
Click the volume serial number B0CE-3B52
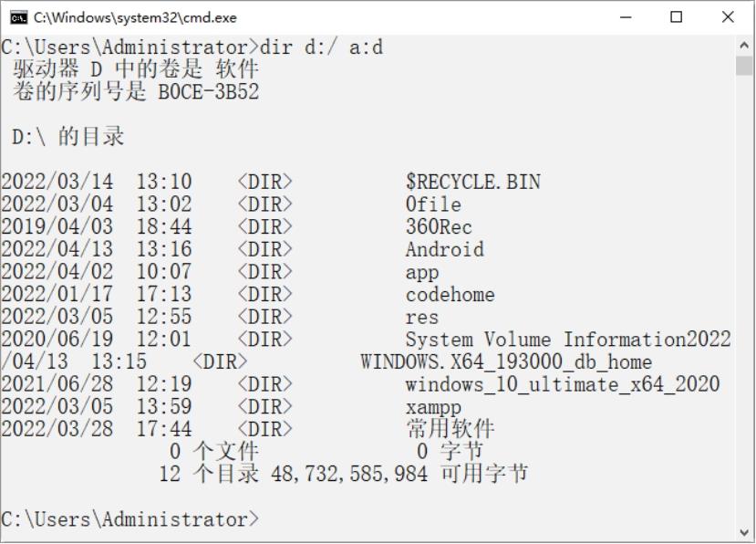[x=208, y=91]
